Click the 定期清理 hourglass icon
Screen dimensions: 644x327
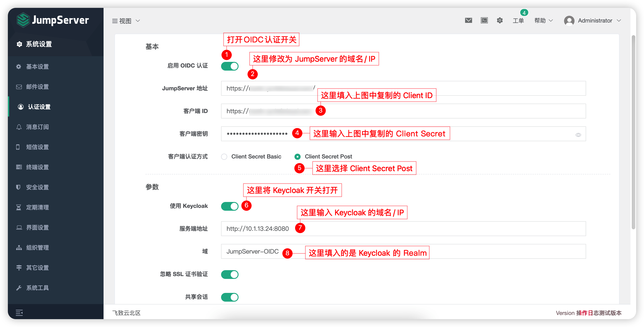(19, 207)
